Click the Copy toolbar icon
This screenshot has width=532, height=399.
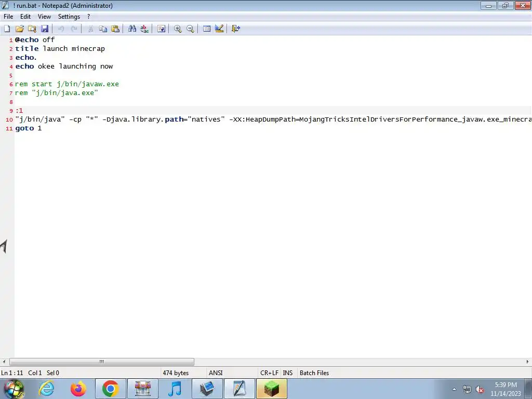coord(103,29)
